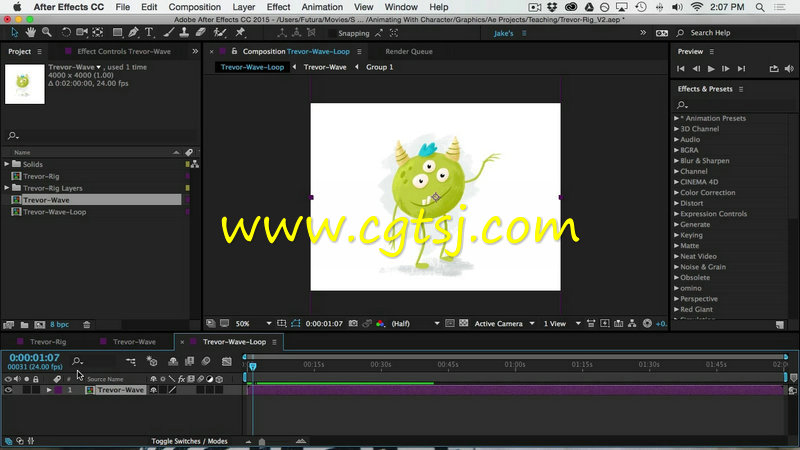This screenshot has height=450, width=800.
Task: Show channel and color management settings
Action: pyautogui.click(x=380, y=323)
